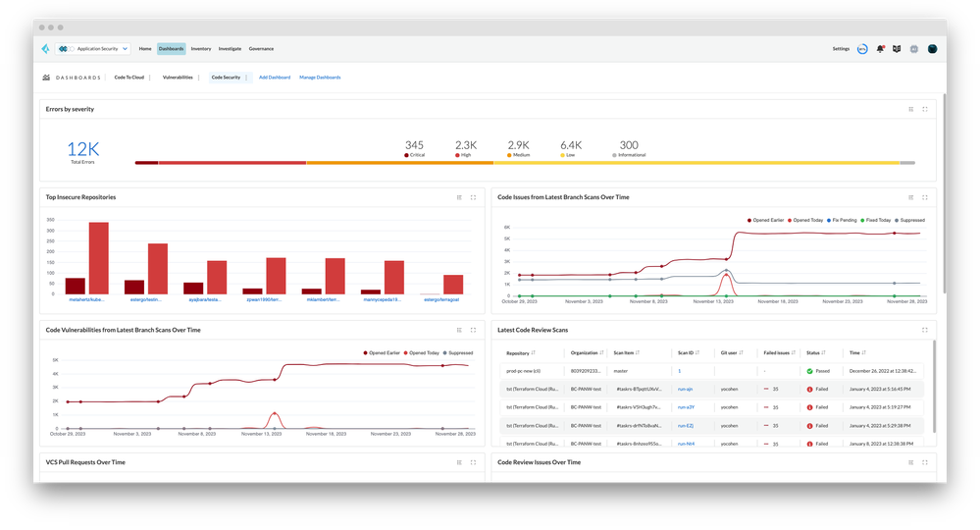This screenshot has width=980, height=530.
Task: Open the documentation book icon in header
Action: [896, 48]
